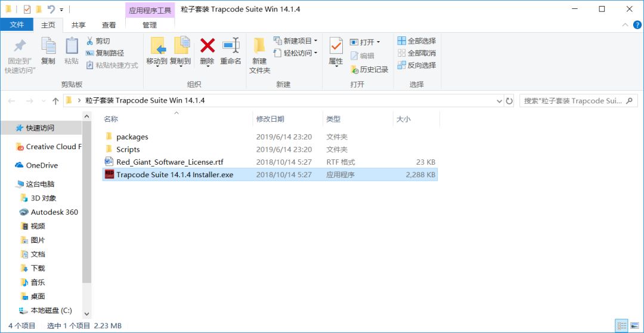Switch to Details view in status bar
This screenshot has width=644, height=333.
pos(622,326)
